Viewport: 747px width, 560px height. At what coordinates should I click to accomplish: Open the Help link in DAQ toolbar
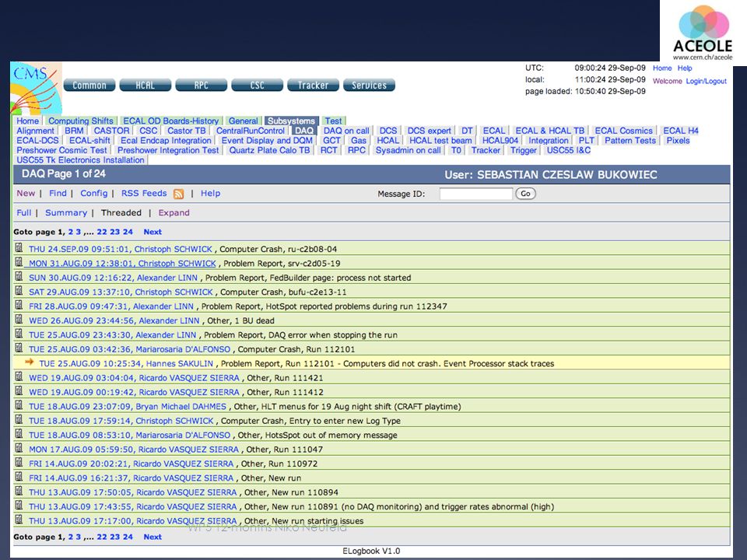210,194
